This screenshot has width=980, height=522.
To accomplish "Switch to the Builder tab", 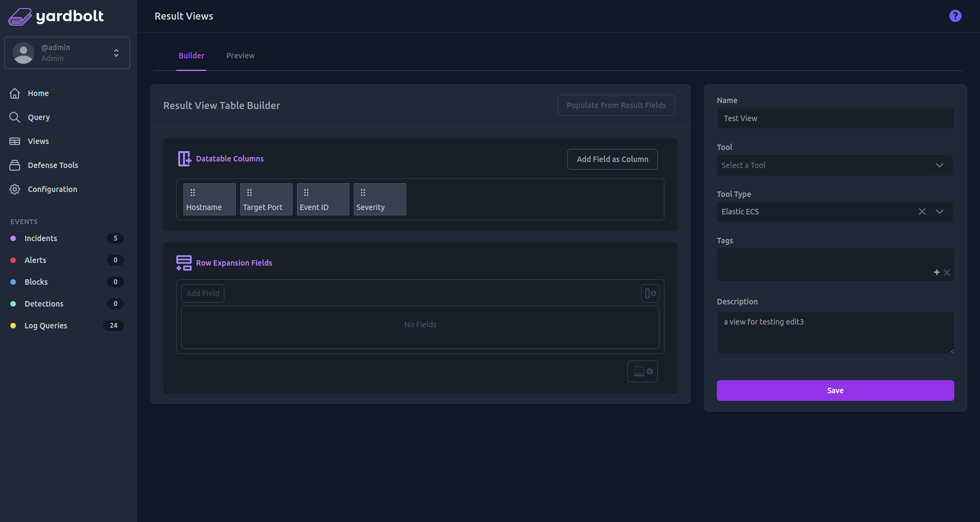I will tap(191, 56).
